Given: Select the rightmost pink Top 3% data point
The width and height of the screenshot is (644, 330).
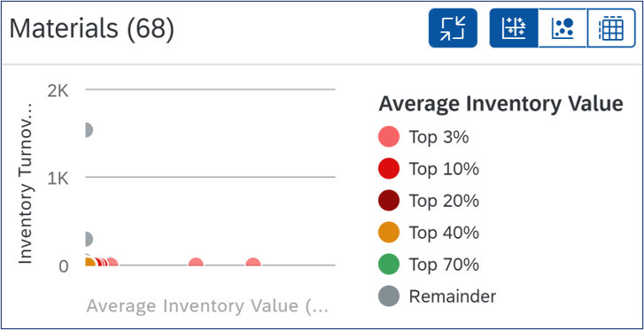Looking at the screenshot, I should point(253,262).
